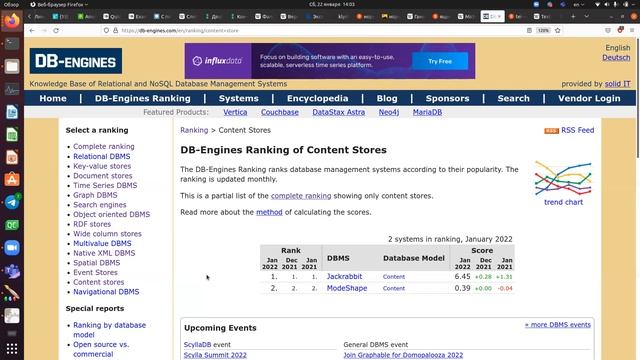
Task: Open Qt Creator in the dock
Action: pyautogui.click(x=12, y=225)
